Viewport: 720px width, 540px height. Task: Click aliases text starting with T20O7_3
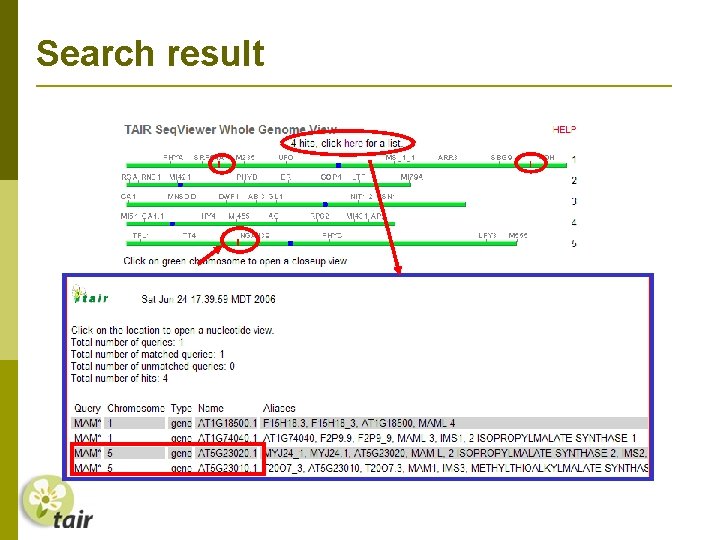[457, 468]
